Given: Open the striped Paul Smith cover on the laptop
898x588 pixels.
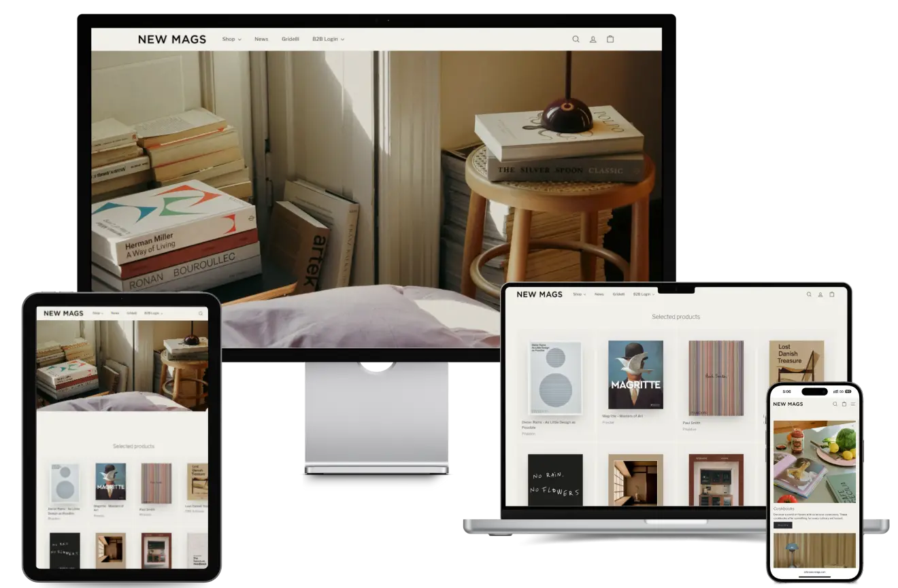Looking at the screenshot, I should coord(716,378).
